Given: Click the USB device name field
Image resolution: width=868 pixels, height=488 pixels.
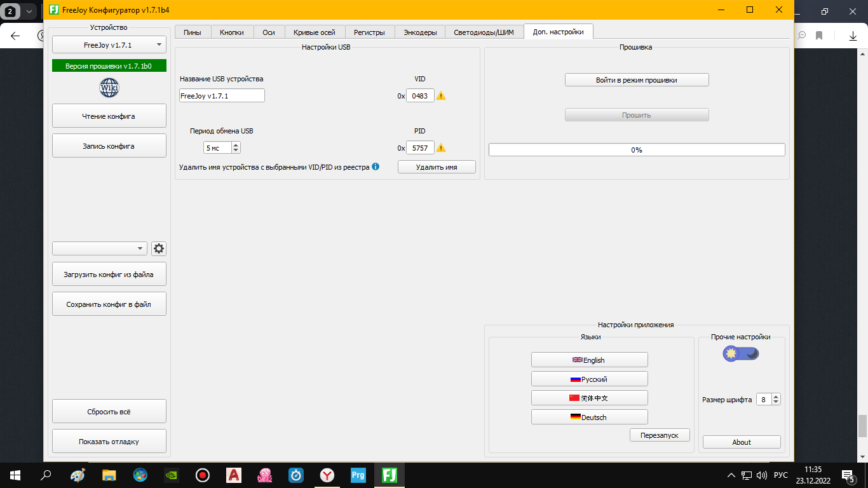Looking at the screenshot, I should (x=222, y=96).
